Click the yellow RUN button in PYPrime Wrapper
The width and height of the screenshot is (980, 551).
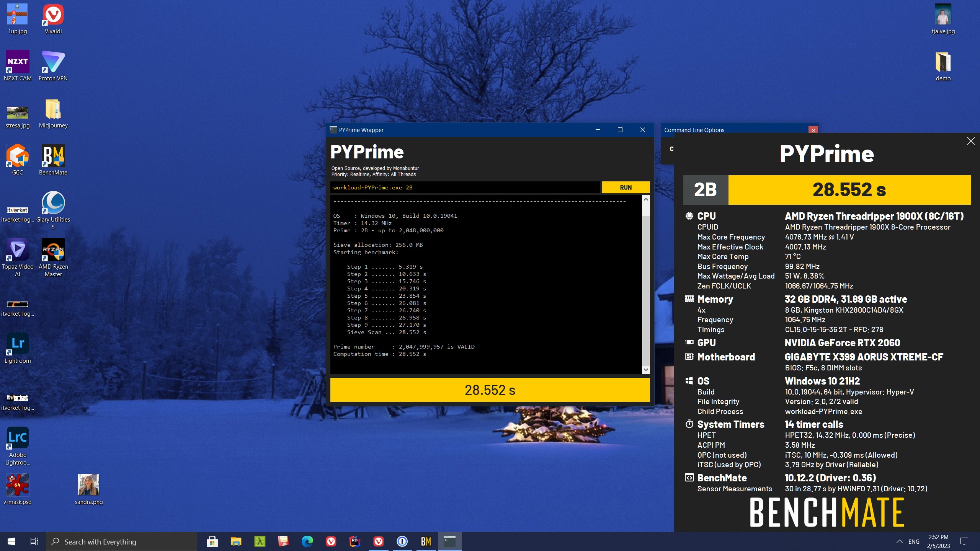626,187
